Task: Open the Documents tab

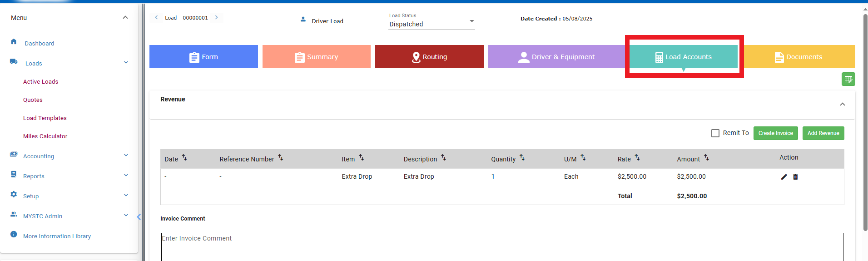Action: pos(799,57)
